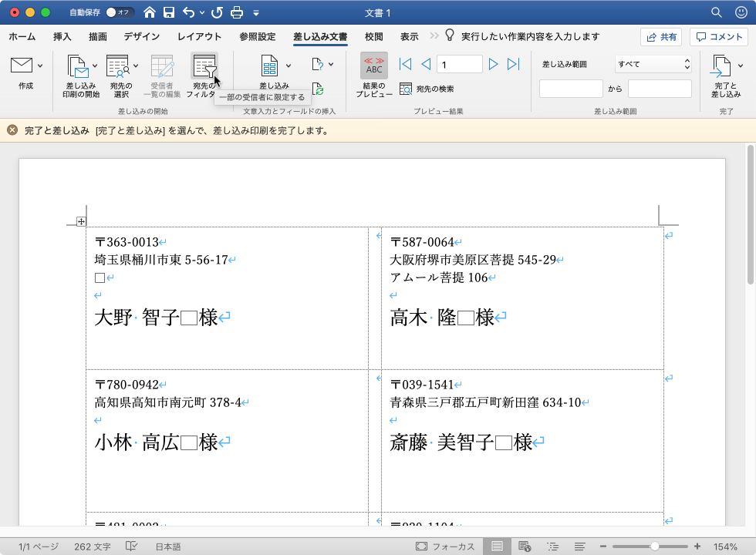Go to next record
The height and width of the screenshot is (555, 756).
tap(493, 64)
